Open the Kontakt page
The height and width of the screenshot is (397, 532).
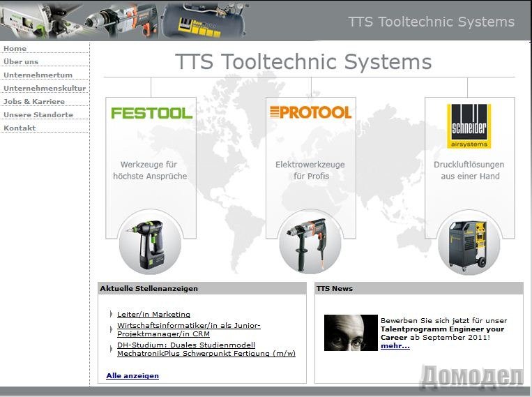pos(20,128)
